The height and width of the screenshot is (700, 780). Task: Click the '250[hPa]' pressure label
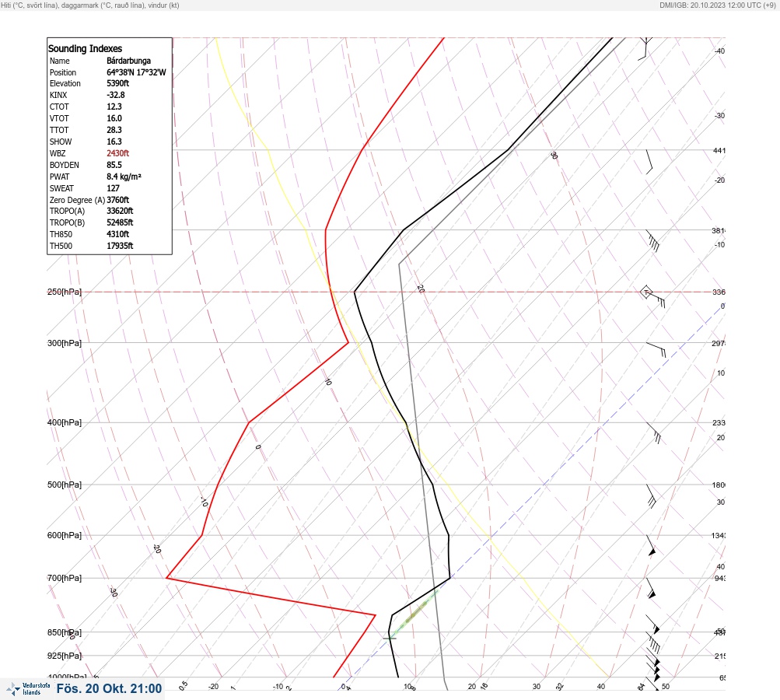coord(65,292)
